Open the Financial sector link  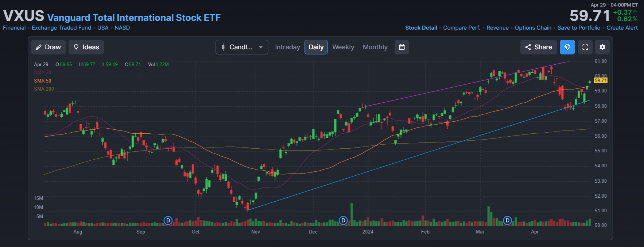pos(14,28)
